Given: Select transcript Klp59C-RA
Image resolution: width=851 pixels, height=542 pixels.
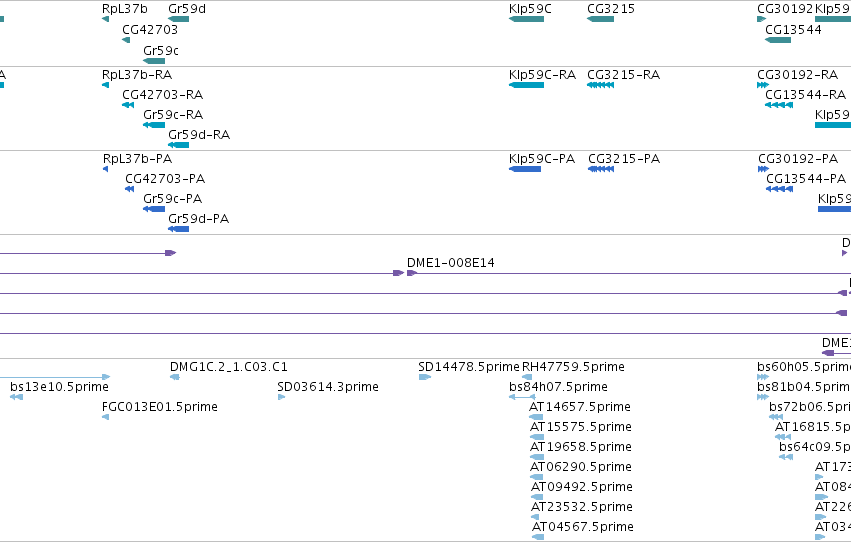Looking at the screenshot, I should (526, 85).
